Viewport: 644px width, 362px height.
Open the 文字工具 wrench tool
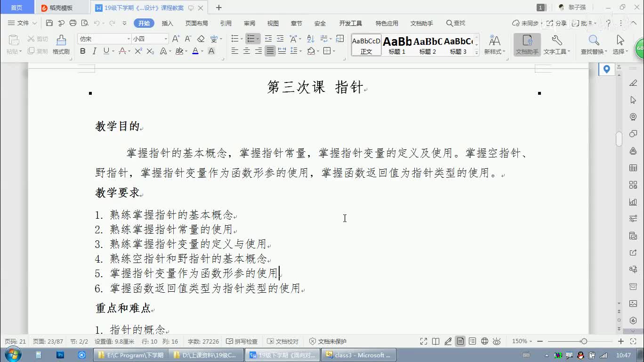point(556,45)
